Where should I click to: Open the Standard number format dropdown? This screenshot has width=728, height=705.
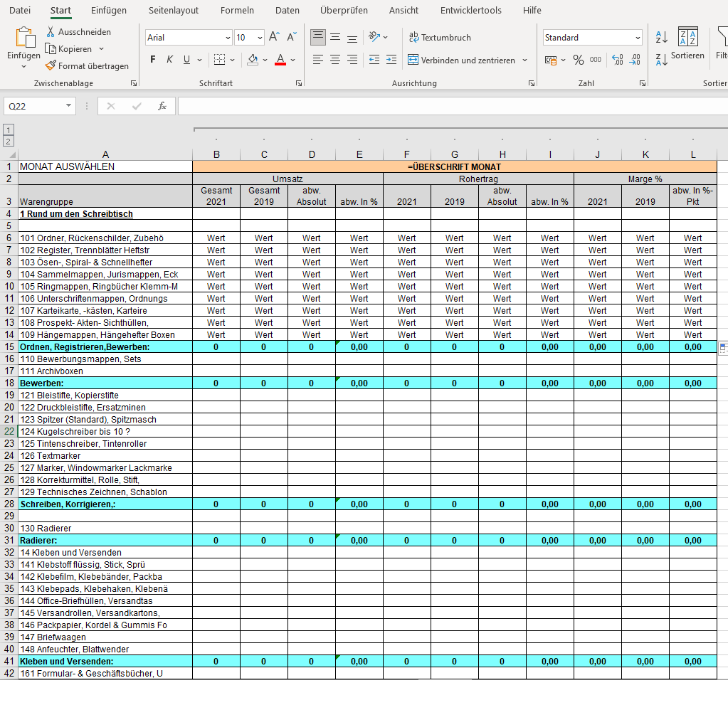(638, 38)
